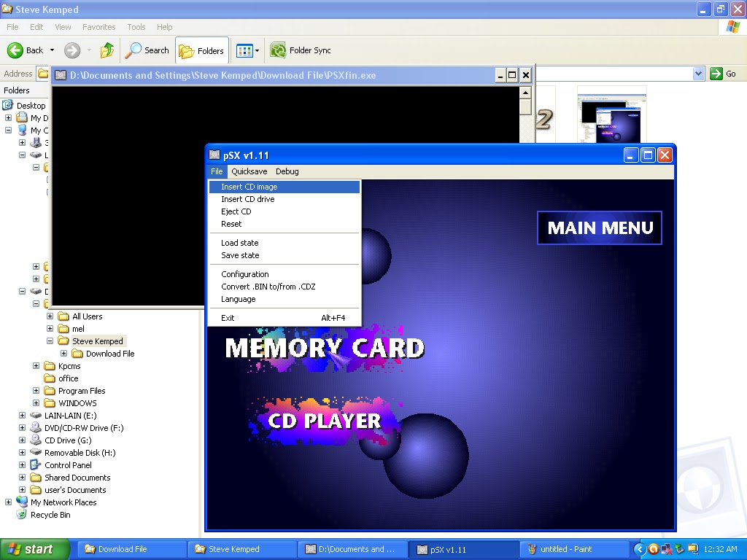
Task: Select CD PLAYER in the PlayStation BIOS
Action: point(325,421)
